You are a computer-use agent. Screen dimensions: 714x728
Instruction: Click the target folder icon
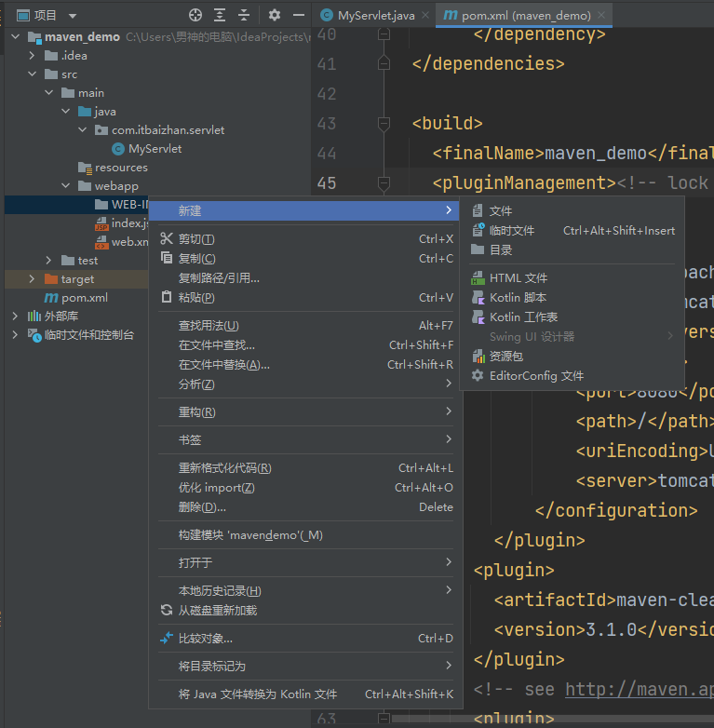[x=51, y=278]
